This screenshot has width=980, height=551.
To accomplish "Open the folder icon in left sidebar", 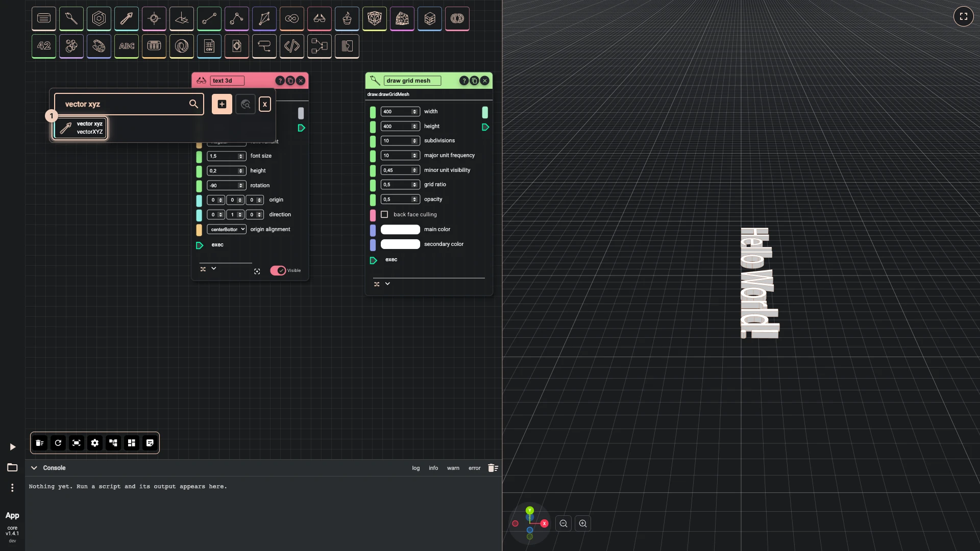I will tap(12, 467).
